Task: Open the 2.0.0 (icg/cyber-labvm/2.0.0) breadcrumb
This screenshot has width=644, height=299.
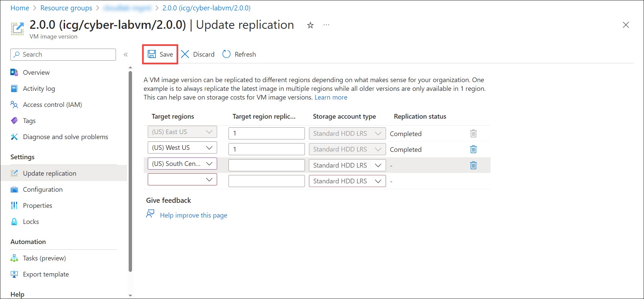Action: (206, 8)
